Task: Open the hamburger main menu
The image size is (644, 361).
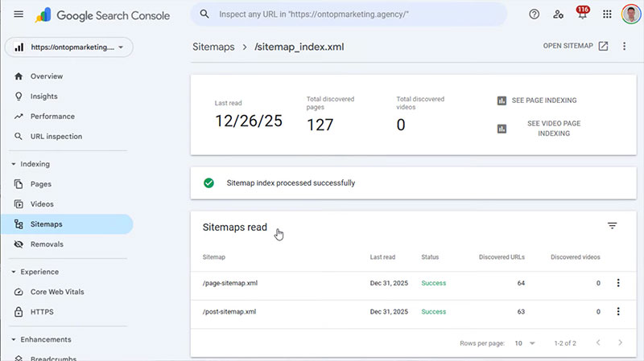Action: 19,14
